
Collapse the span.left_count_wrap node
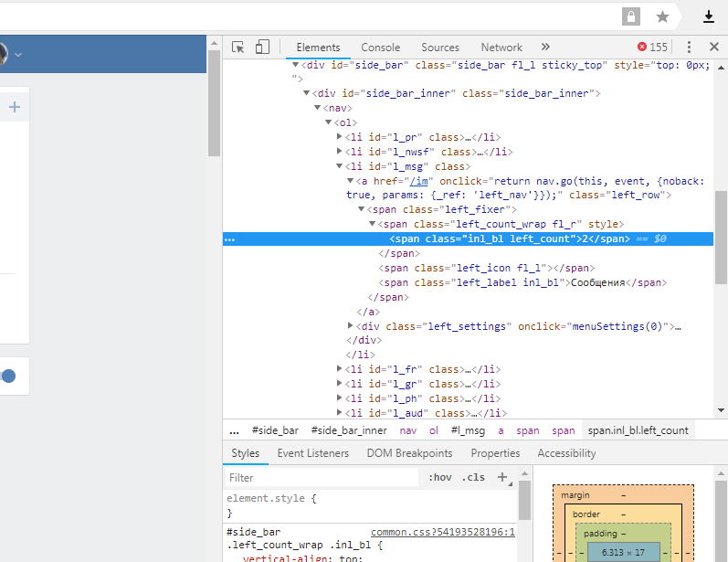[x=373, y=223]
